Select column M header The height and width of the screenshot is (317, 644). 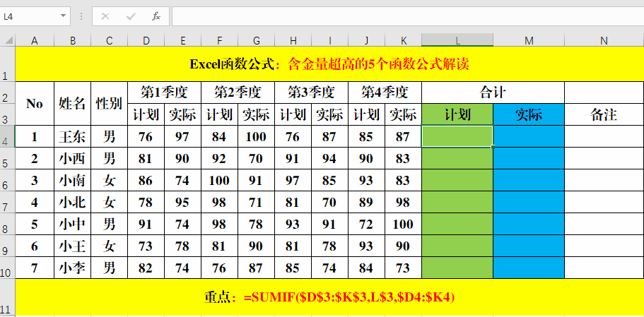pos(529,40)
